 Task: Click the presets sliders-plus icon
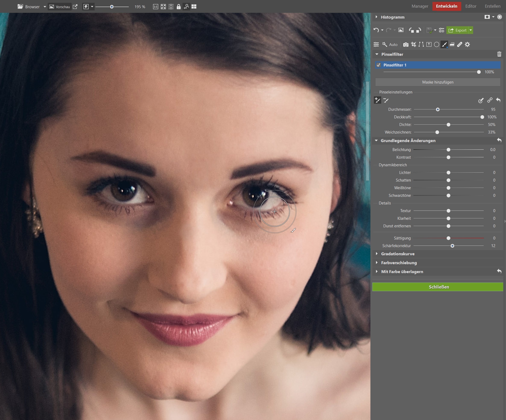click(442, 30)
